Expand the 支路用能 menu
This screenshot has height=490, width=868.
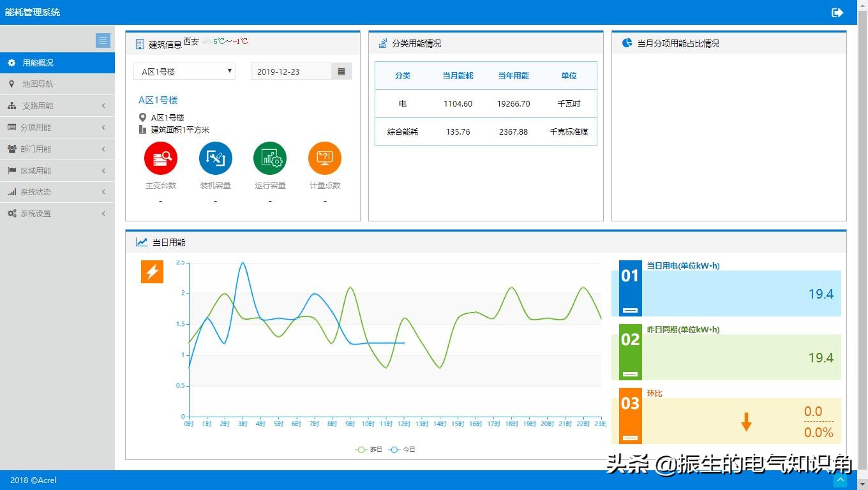[x=57, y=105]
